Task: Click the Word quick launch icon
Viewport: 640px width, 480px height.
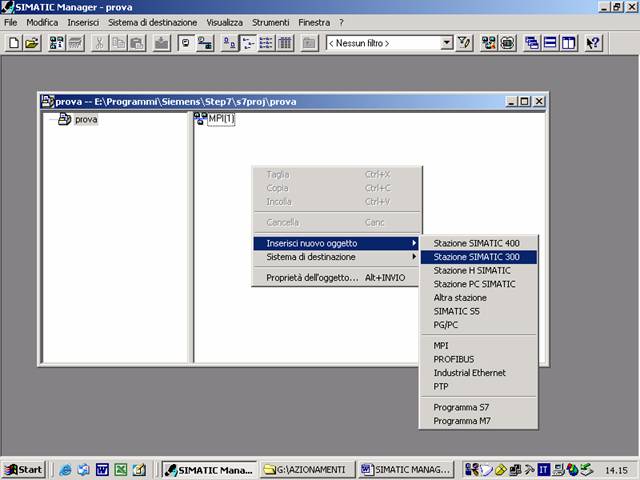Action: tap(102, 469)
